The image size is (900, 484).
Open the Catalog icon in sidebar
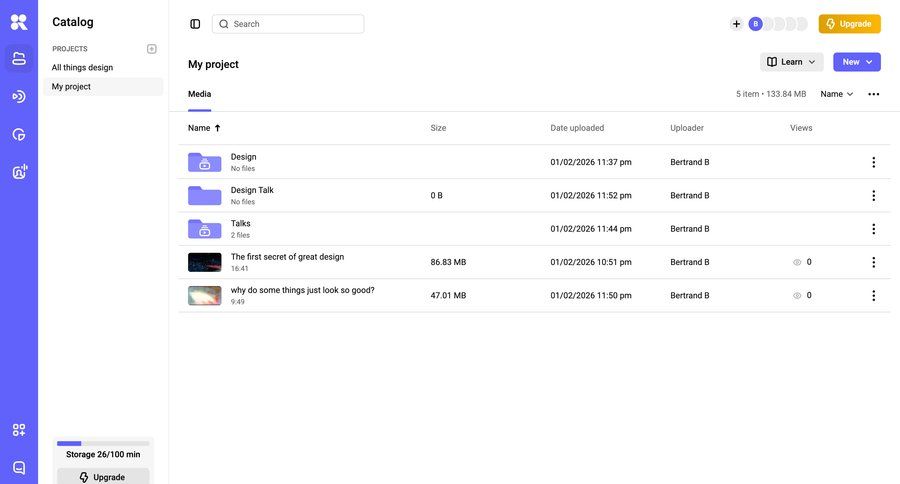coord(19,59)
